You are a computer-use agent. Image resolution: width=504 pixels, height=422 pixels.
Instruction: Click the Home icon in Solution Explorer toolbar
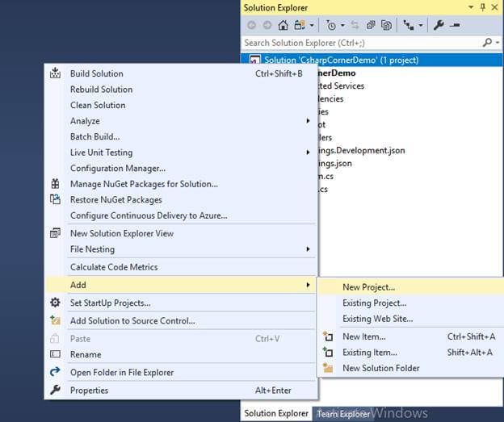pos(283,25)
